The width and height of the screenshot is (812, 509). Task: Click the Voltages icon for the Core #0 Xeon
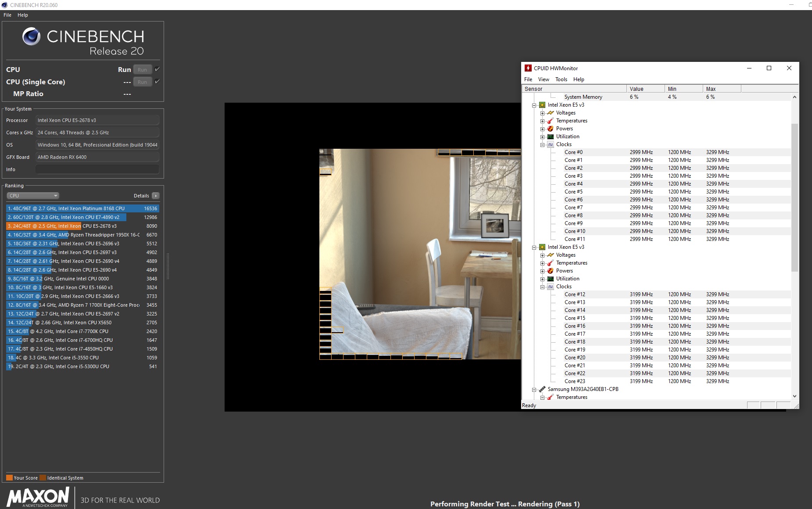(x=551, y=113)
